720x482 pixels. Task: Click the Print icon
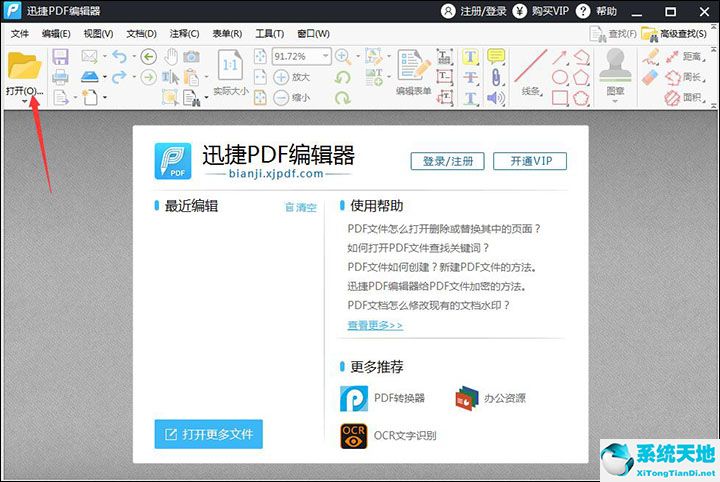click(x=61, y=77)
